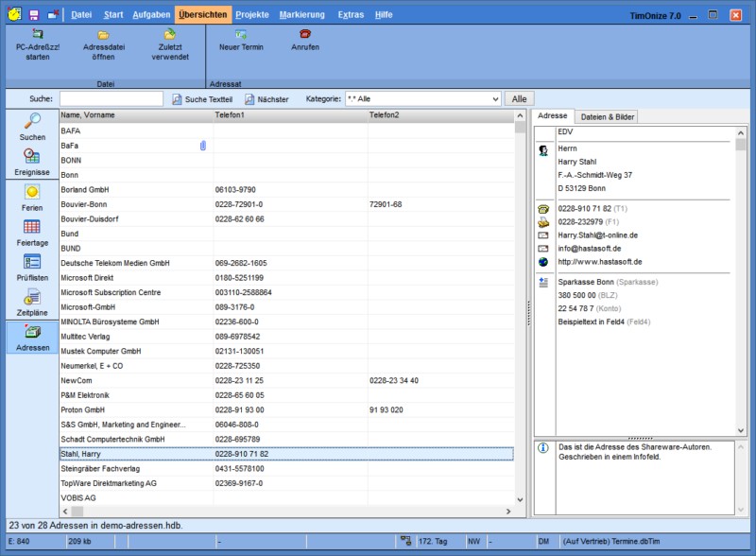Open Feiertage calendar in sidebar
This screenshot has height=556, width=756.
point(32,233)
